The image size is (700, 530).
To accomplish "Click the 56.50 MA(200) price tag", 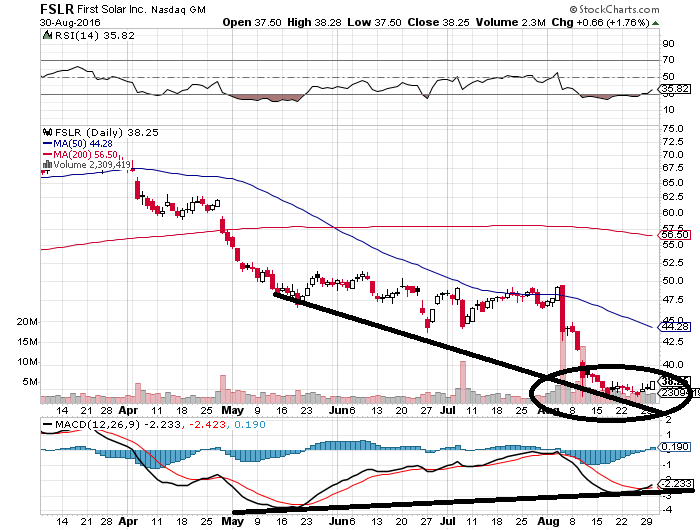I will click(675, 235).
